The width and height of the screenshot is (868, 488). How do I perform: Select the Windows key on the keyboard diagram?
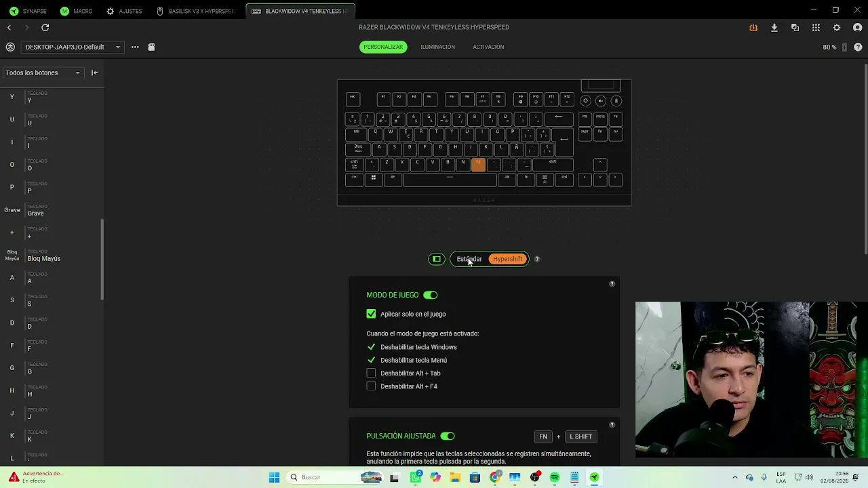[x=373, y=179]
